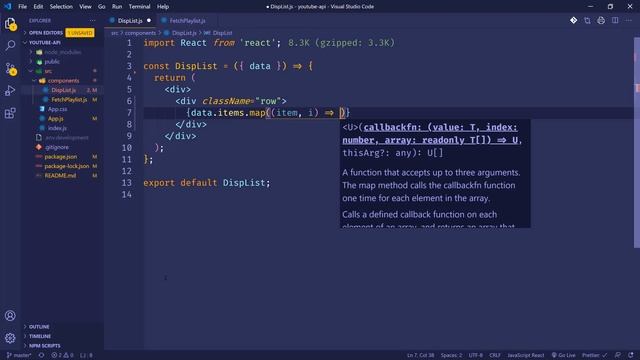Open README.md in the file tree
Viewport: 640px width, 360px height.
60,176
